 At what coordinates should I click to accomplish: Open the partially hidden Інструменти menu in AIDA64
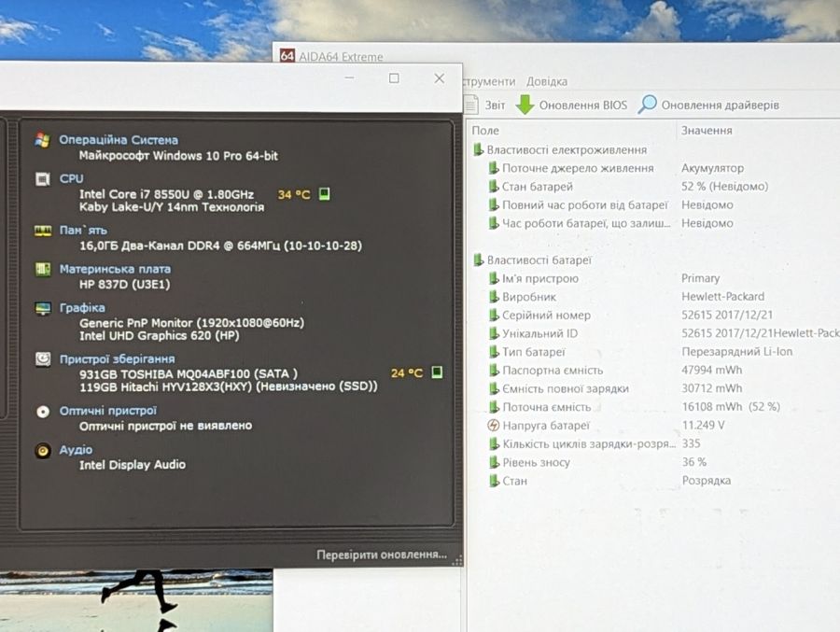(489, 81)
